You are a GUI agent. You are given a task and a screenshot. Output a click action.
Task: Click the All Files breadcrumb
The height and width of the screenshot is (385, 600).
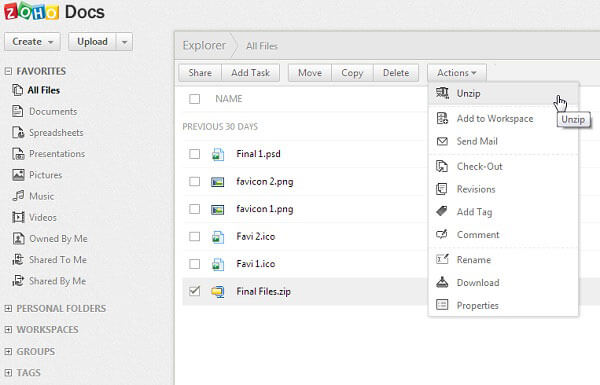pyautogui.click(x=262, y=46)
